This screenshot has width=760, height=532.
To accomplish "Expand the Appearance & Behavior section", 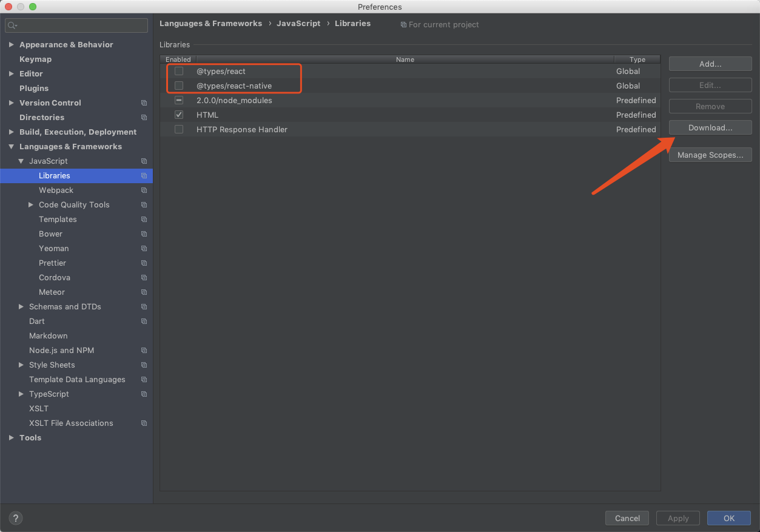I will pyautogui.click(x=12, y=45).
